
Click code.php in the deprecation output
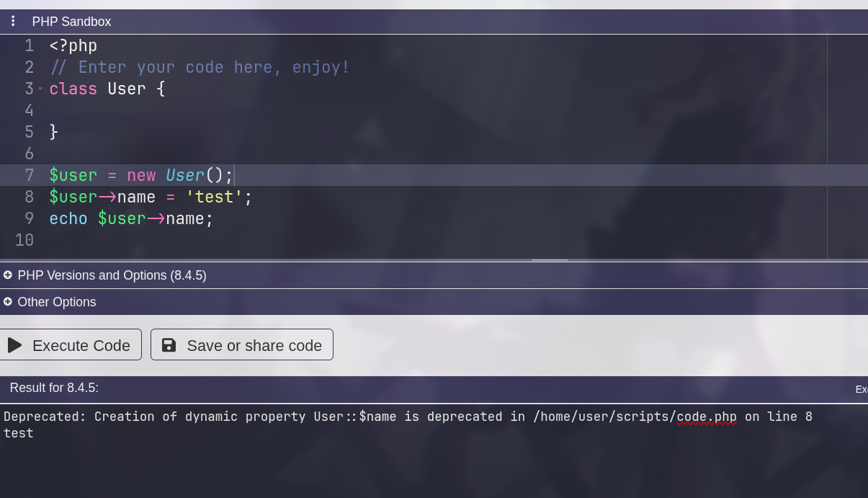(x=706, y=417)
